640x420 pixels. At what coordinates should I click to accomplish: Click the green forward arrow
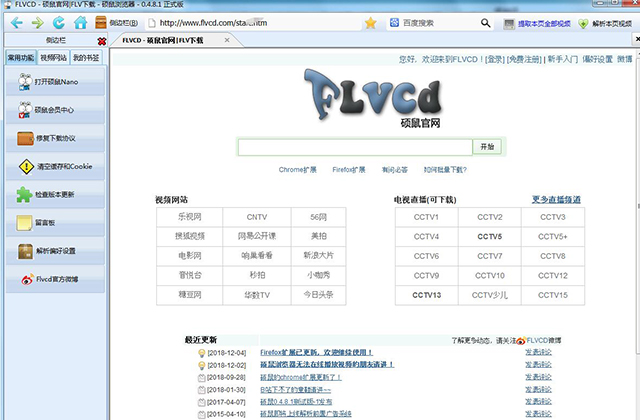[38, 23]
